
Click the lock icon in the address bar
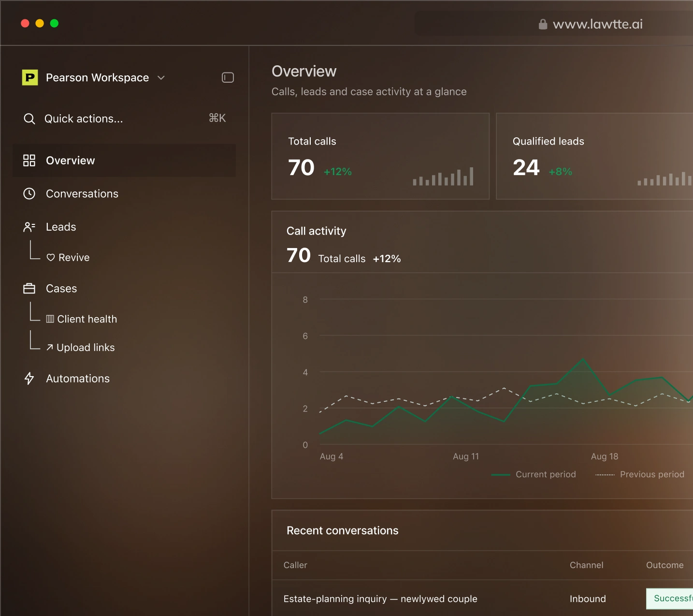click(x=543, y=24)
